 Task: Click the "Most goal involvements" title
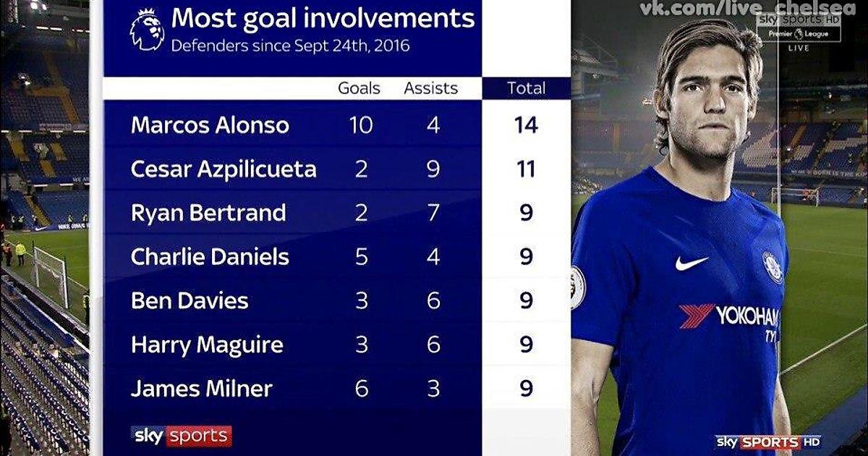323,19
